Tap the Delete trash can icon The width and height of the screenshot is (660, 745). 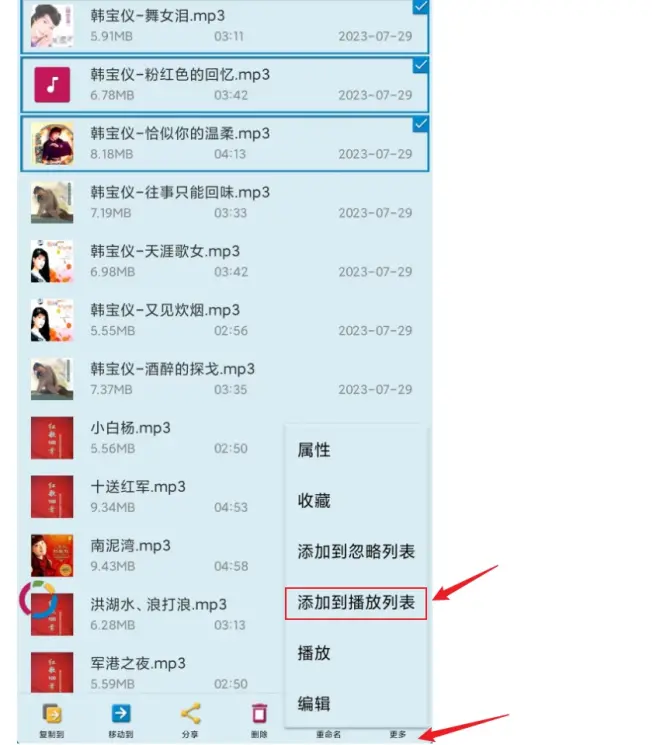[x=259, y=714]
